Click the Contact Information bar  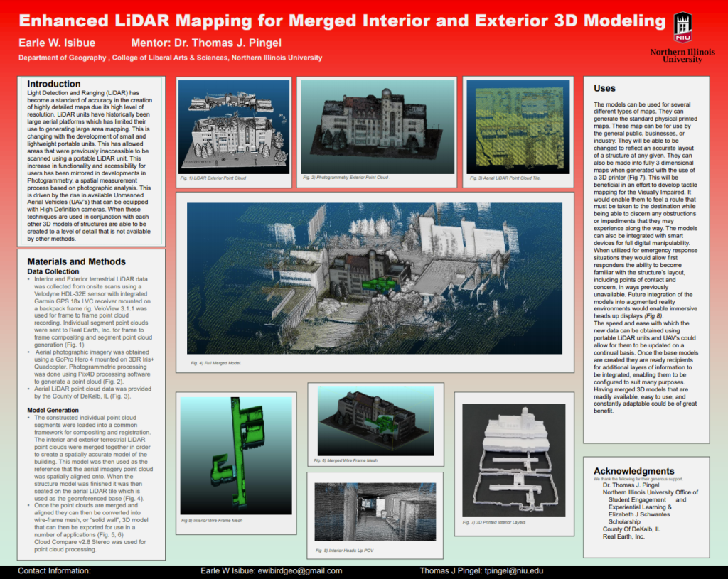tap(55, 570)
